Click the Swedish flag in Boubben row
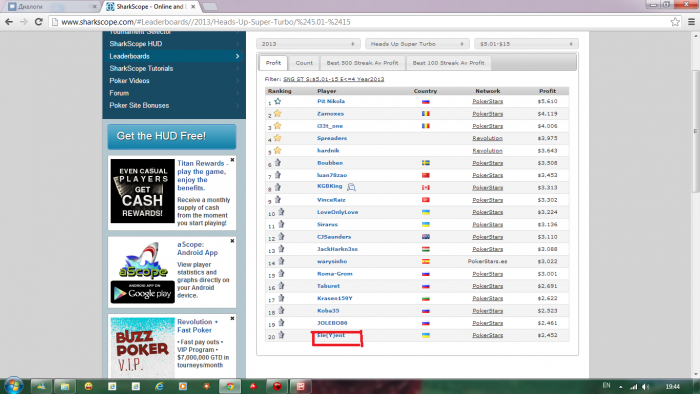 425,163
